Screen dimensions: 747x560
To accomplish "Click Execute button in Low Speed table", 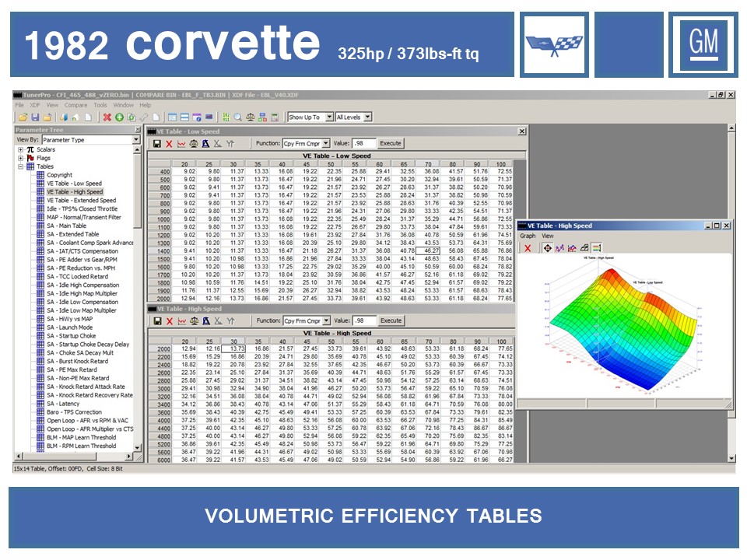I will pos(391,143).
